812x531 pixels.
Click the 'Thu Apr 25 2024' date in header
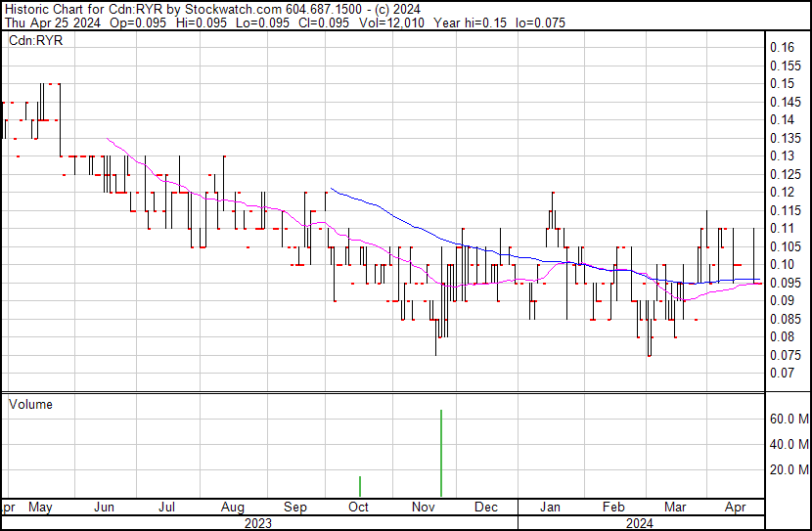coord(52,22)
